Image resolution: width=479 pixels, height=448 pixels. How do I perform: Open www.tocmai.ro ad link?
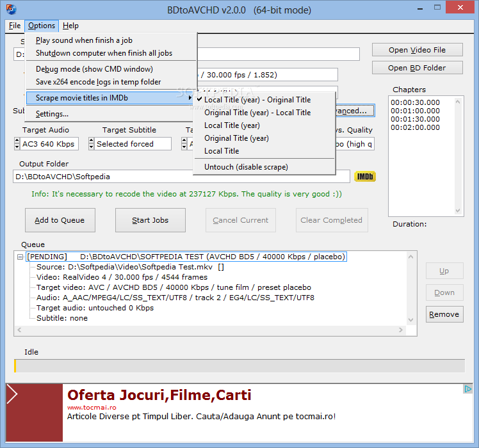pyautogui.click(x=92, y=408)
